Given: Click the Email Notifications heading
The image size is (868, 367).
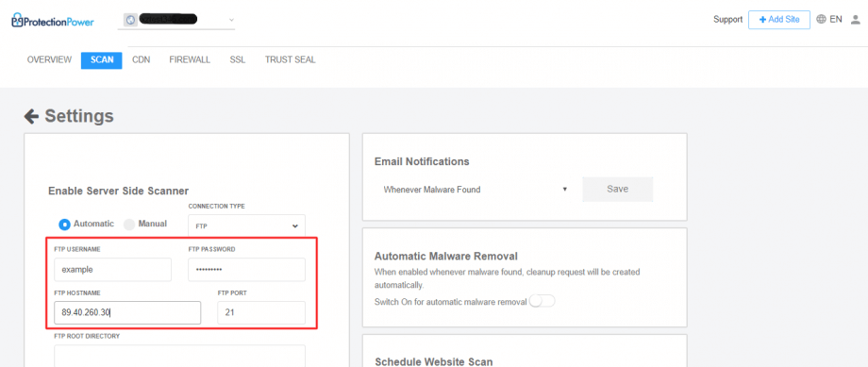Looking at the screenshot, I should point(422,161).
